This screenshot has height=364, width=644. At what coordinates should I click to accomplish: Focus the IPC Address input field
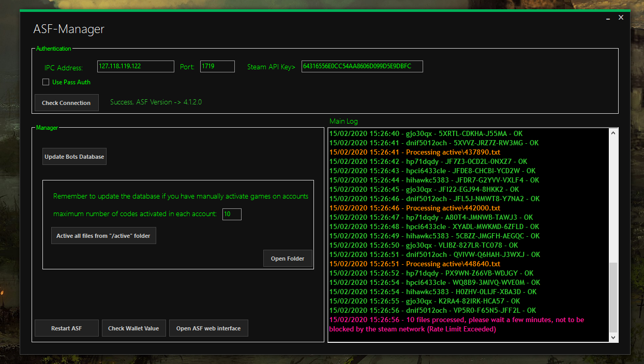click(x=136, y=66)
